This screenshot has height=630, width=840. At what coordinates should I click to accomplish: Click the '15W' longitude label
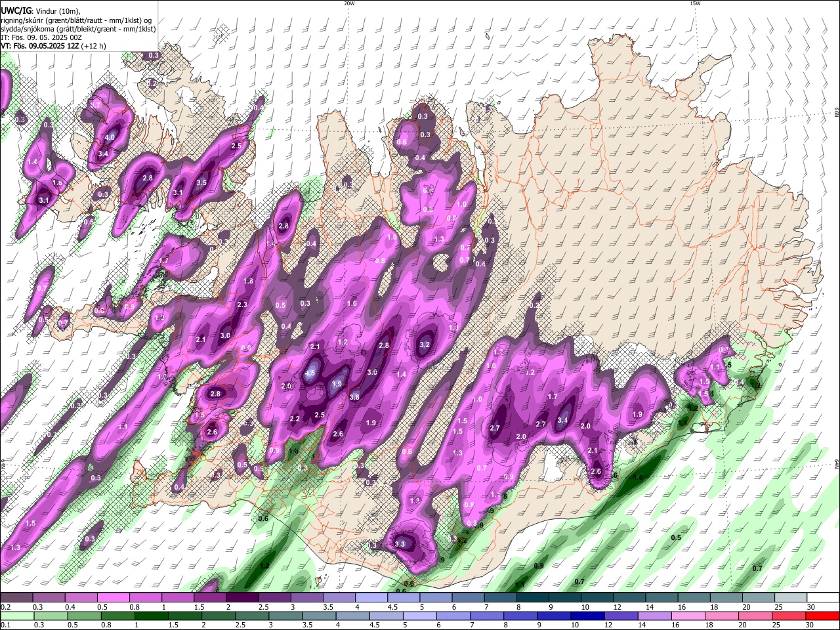click(x=695, y=3)
